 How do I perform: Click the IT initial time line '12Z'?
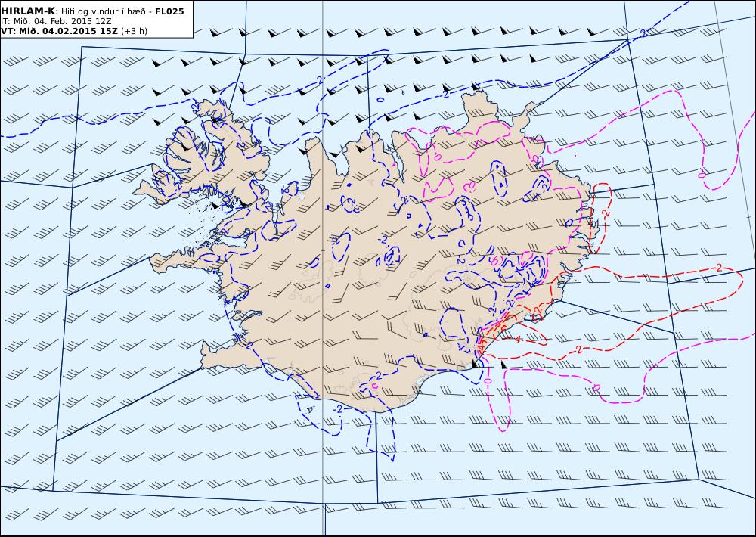click(104, 21)
